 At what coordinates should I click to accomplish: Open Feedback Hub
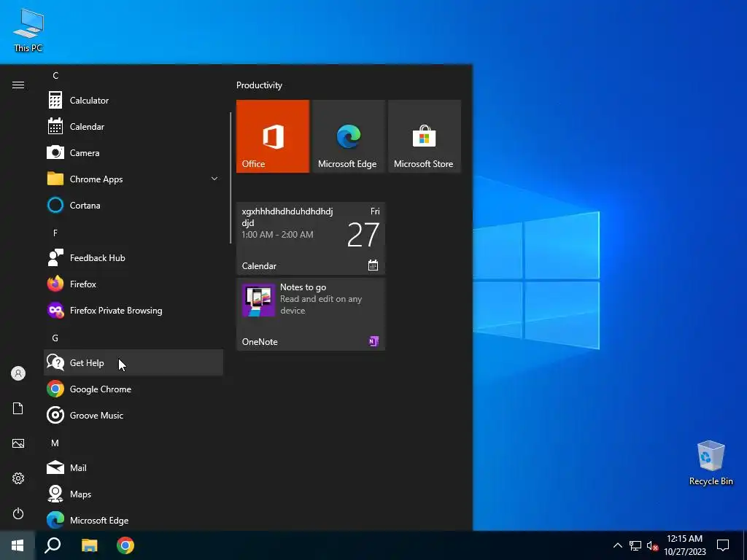(133, 258)
